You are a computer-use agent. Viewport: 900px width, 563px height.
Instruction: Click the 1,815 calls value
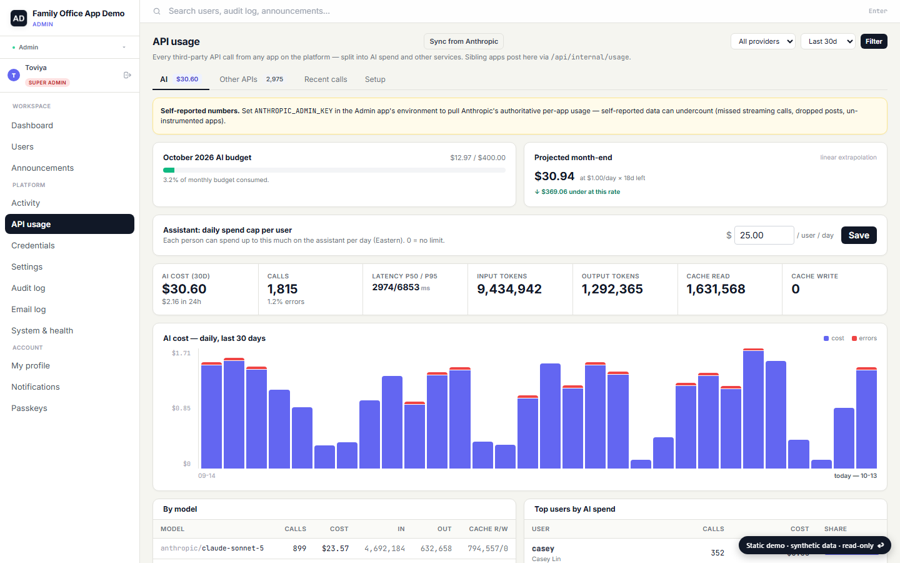282,289
